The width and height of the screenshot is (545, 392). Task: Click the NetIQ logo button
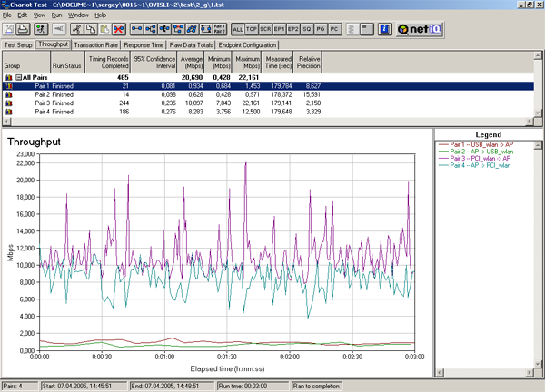(x=419, y=30)
